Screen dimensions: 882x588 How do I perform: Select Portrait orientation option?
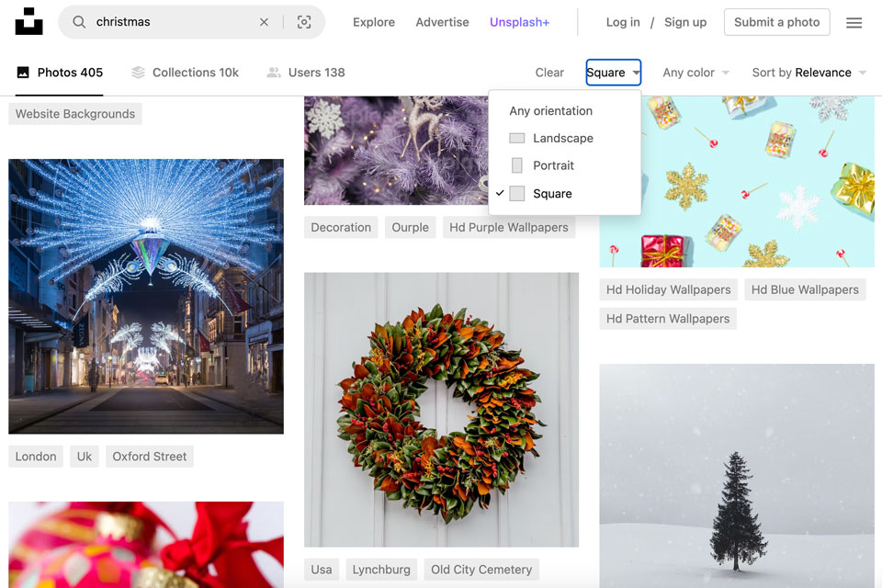click(x=565, y=165)
